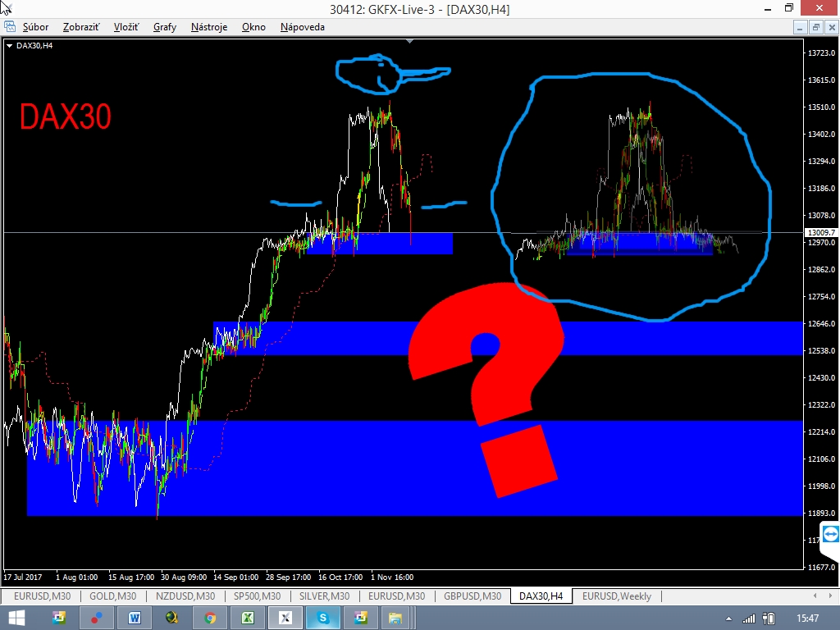Open Microsoft Word from the taskbar
The width and height of the screenshot is (840, 630).
click(134, 619)
